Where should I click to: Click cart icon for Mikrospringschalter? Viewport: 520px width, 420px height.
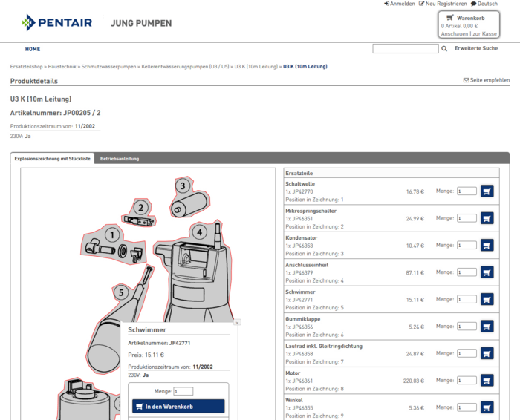click(487, 218)
